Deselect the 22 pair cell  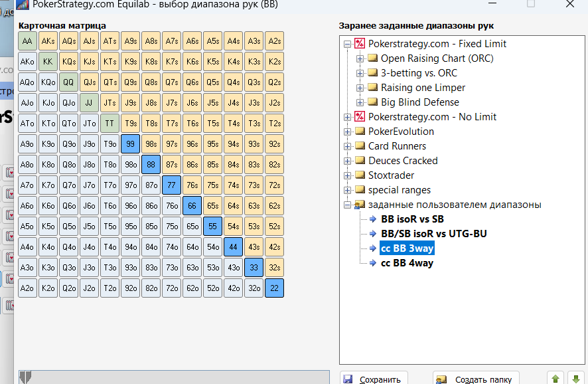point(275,288)
